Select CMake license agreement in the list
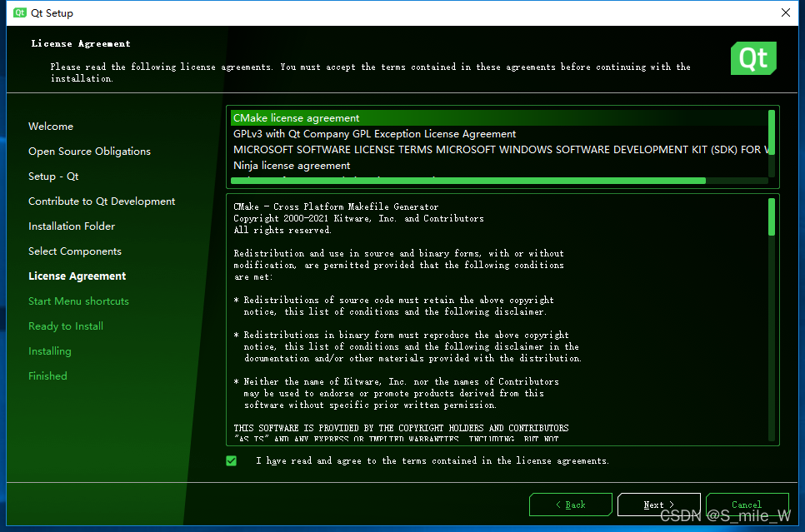This screenshot has height=532, width=805. (x=499, y=118)
